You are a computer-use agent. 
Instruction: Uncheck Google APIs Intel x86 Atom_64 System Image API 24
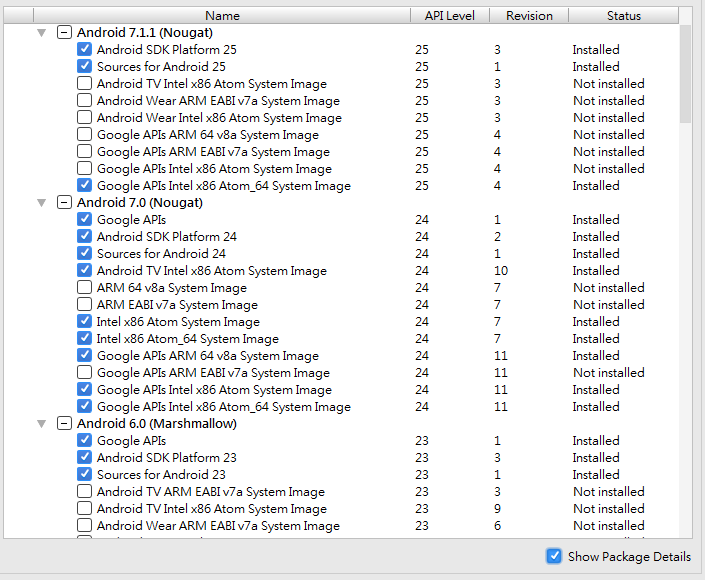point(85,406)
